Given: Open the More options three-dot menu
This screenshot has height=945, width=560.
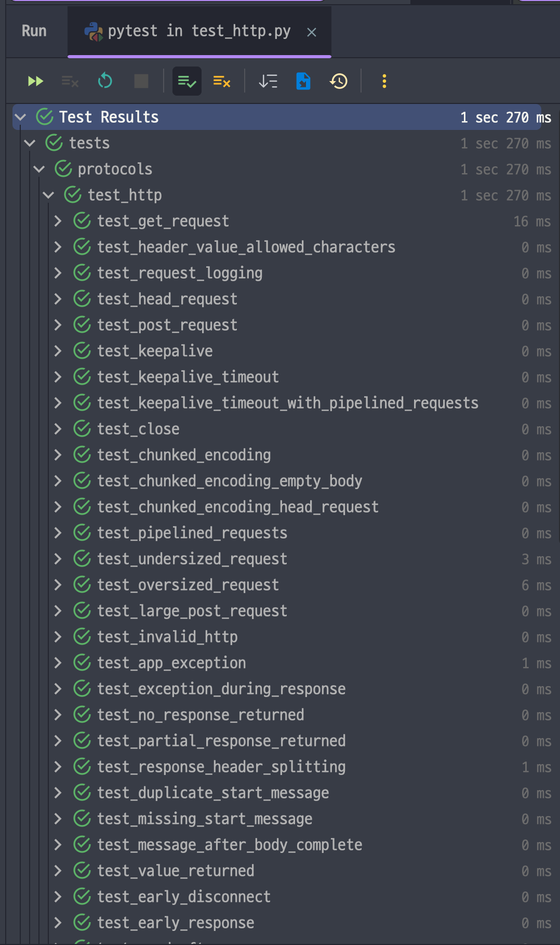Looking at the screenshot, I should click(x=384, y=81).
